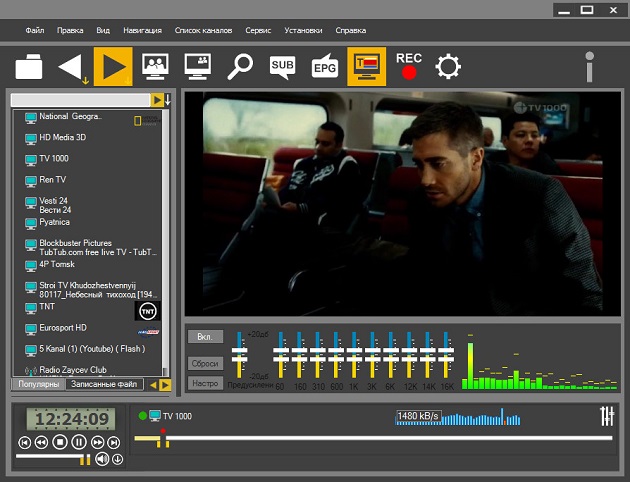This screenshot has height=482, width=630.
Task: Open the Навигация menu
Action: [143, 31]
